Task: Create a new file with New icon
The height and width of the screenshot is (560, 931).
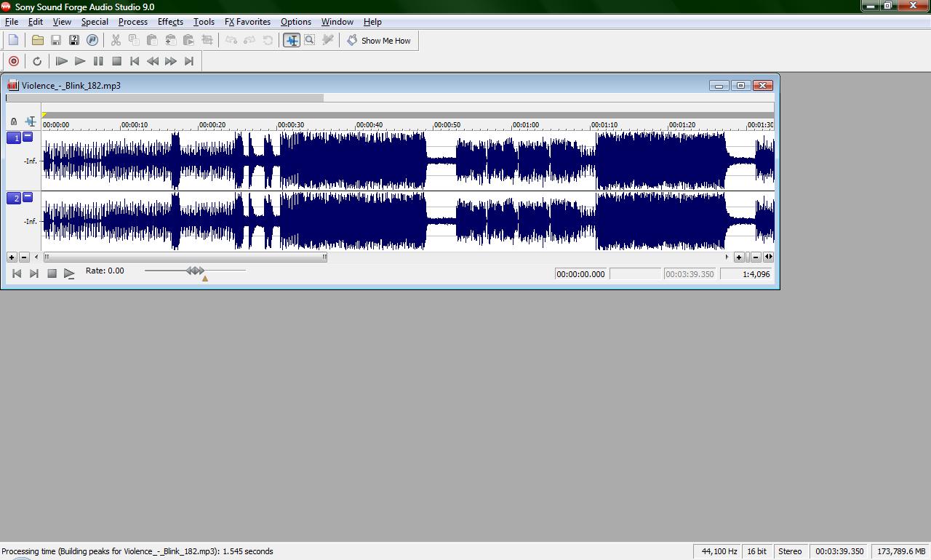Action: pyautogui.click(x=14, y=41)
